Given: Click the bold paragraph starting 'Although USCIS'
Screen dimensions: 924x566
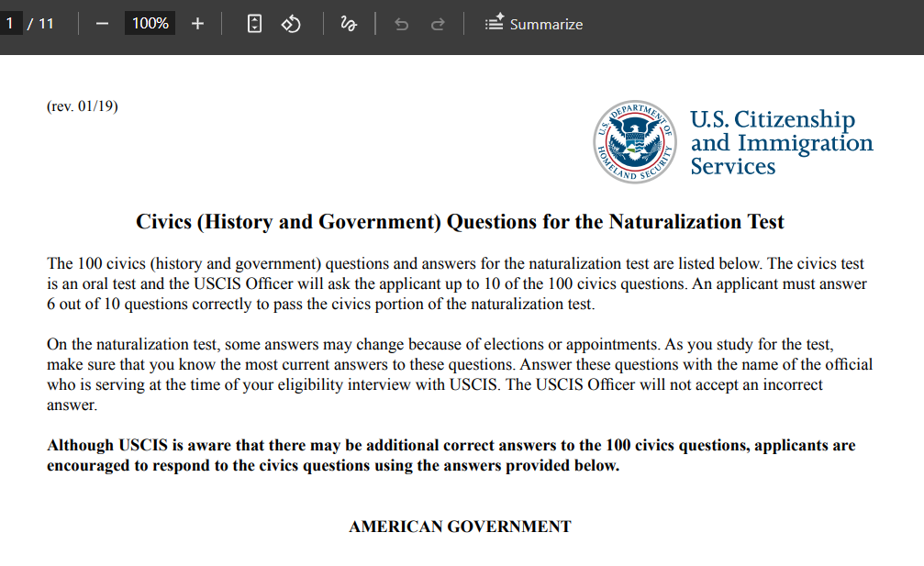Looking at the screenshot, I should (x=451, y=455).
